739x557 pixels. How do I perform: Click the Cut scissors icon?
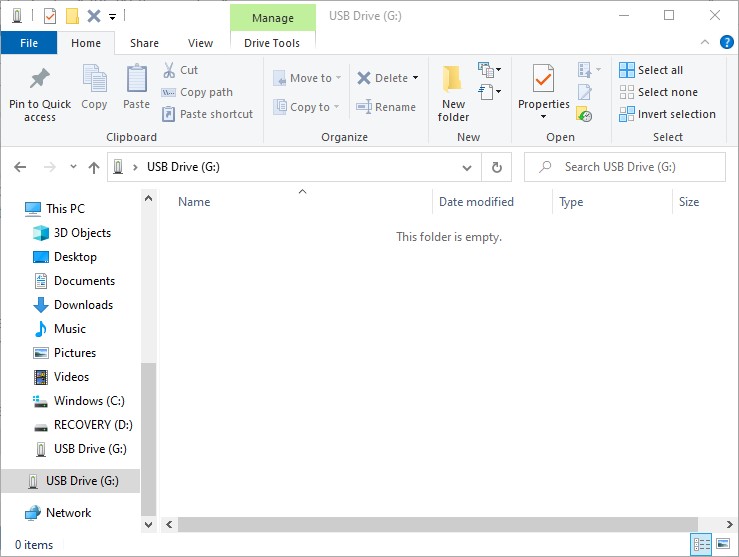click(x=169, y=70)
